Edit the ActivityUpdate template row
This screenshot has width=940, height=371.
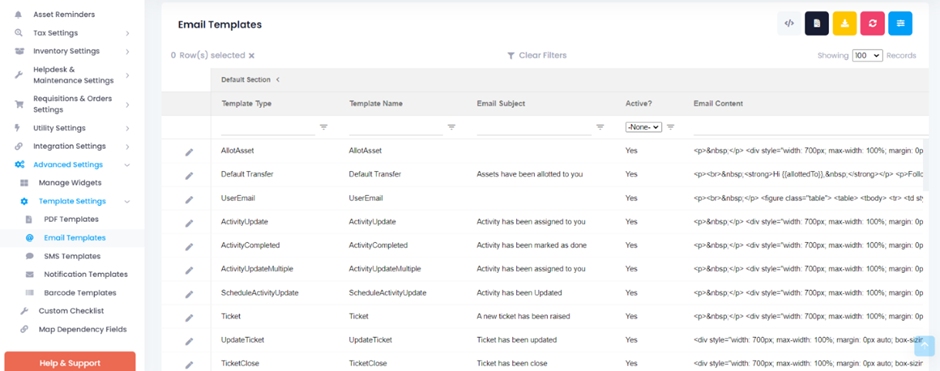click(189, 224)
